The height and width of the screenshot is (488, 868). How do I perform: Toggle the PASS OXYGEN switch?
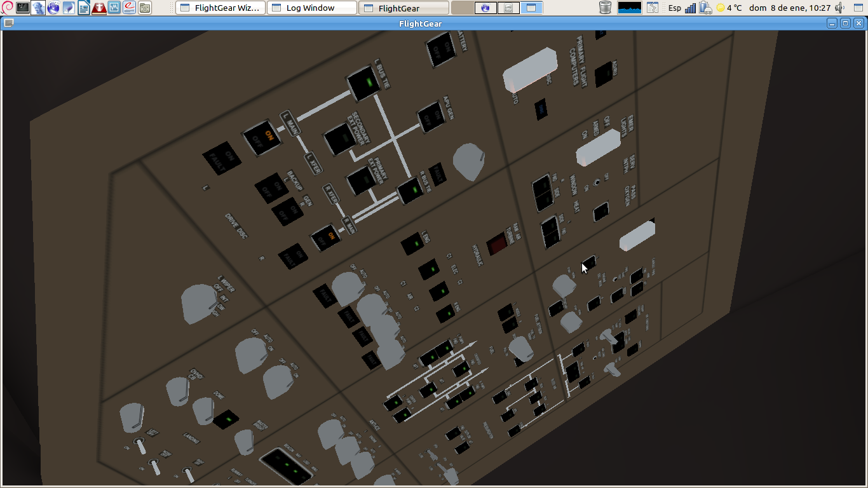click(600, 212)
